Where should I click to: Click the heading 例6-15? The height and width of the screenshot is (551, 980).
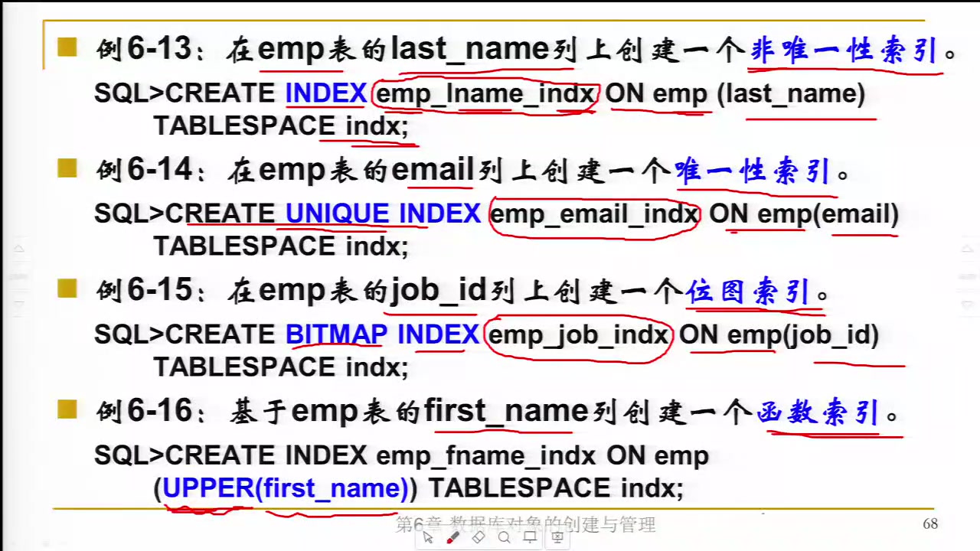pyautogui.click(x=144, y=291)
